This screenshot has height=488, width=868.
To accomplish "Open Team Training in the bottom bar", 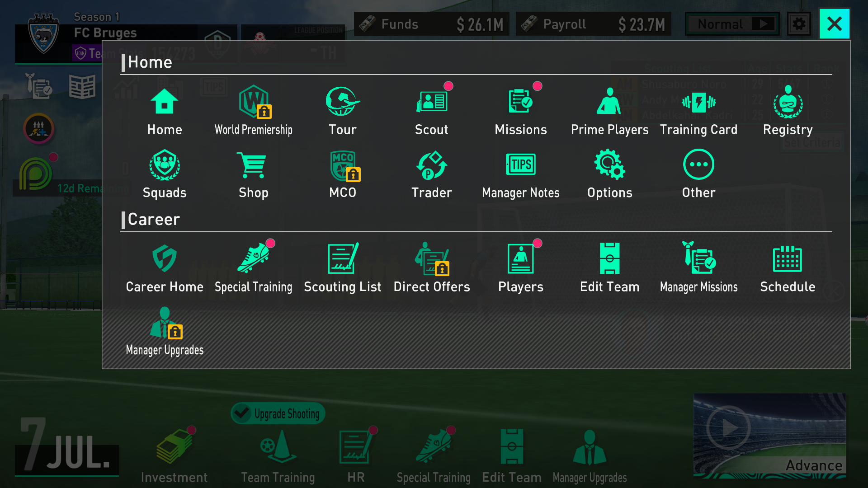I will pyautogui.click(x=278, y=455).
